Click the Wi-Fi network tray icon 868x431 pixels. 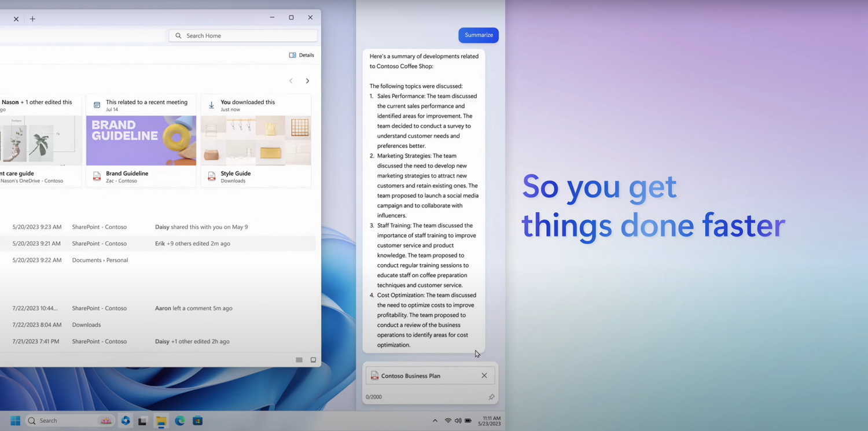pos(448,421)
